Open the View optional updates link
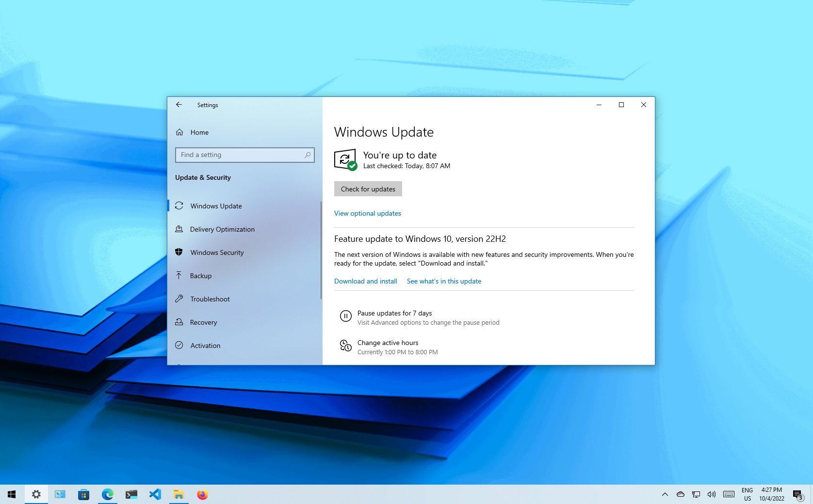813x504 pixels. pos(367,213)
